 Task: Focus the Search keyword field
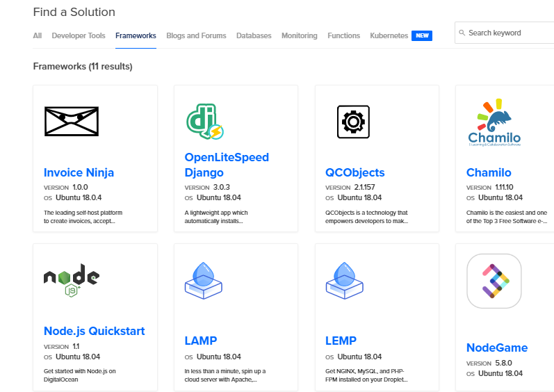(505, 33)
